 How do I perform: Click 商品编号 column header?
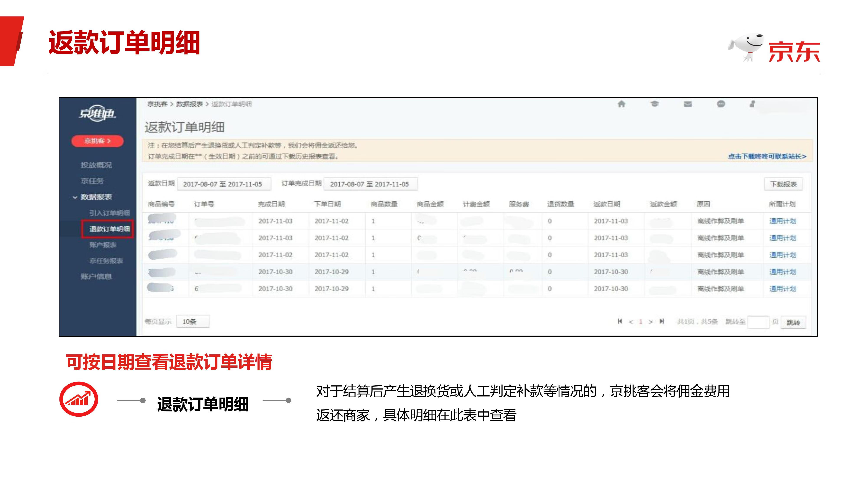(161, 204)
